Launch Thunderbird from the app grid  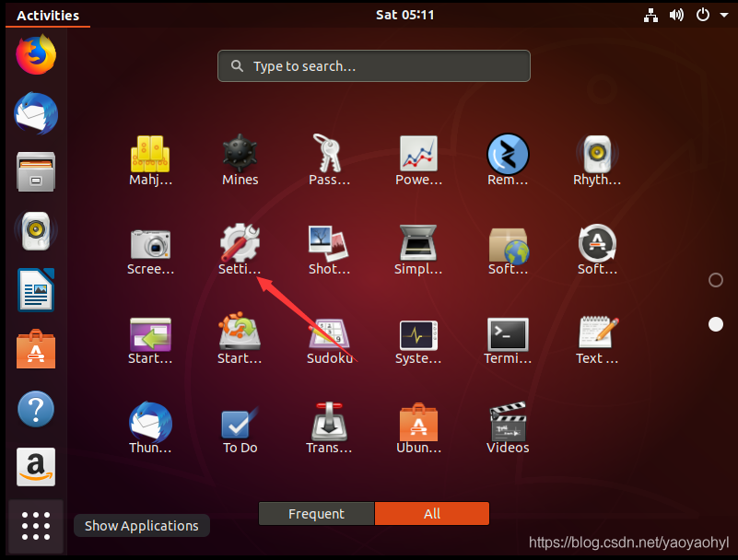pos(150,428)
